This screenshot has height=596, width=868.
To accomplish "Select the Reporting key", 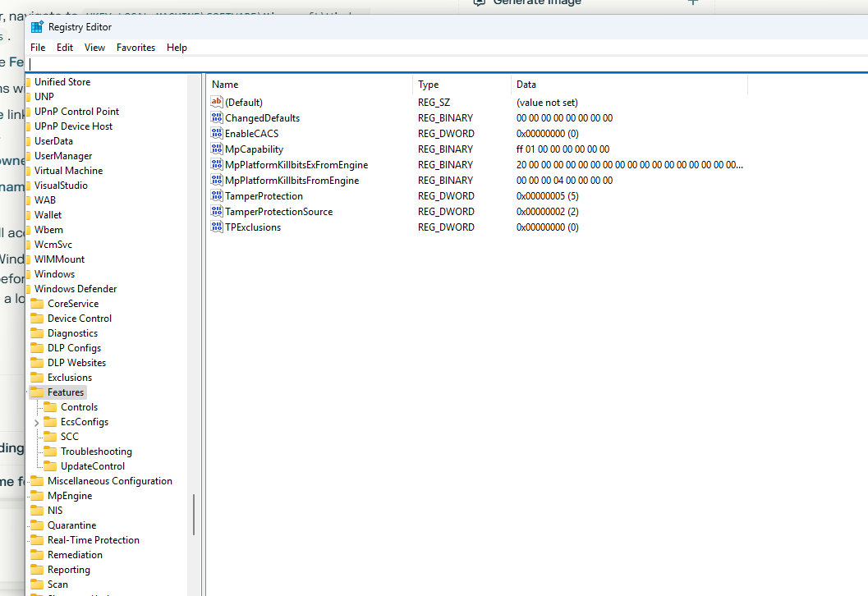I will (x=69, y=570).
